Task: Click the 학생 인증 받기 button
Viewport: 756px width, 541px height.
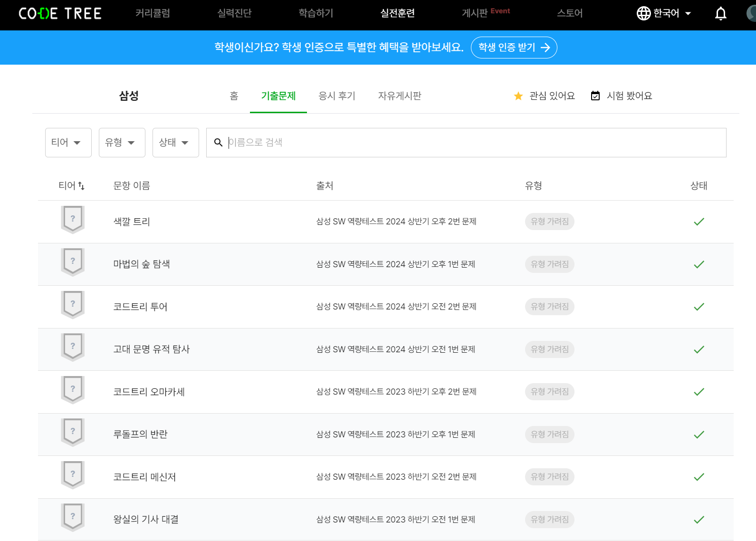Action: (x=514, y=48)
